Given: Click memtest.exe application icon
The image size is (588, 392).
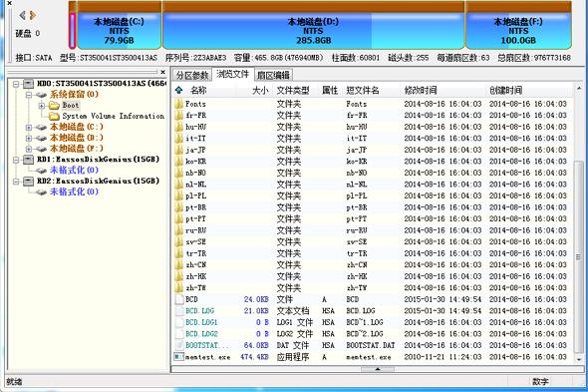Looking at the screenshot, I should (179, 357).
